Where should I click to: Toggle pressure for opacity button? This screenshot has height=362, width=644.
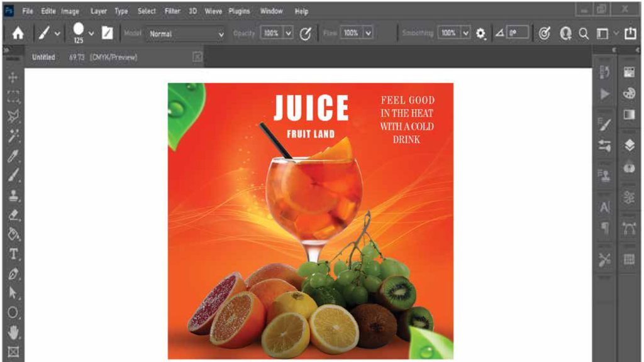click(x=305, y=34)
